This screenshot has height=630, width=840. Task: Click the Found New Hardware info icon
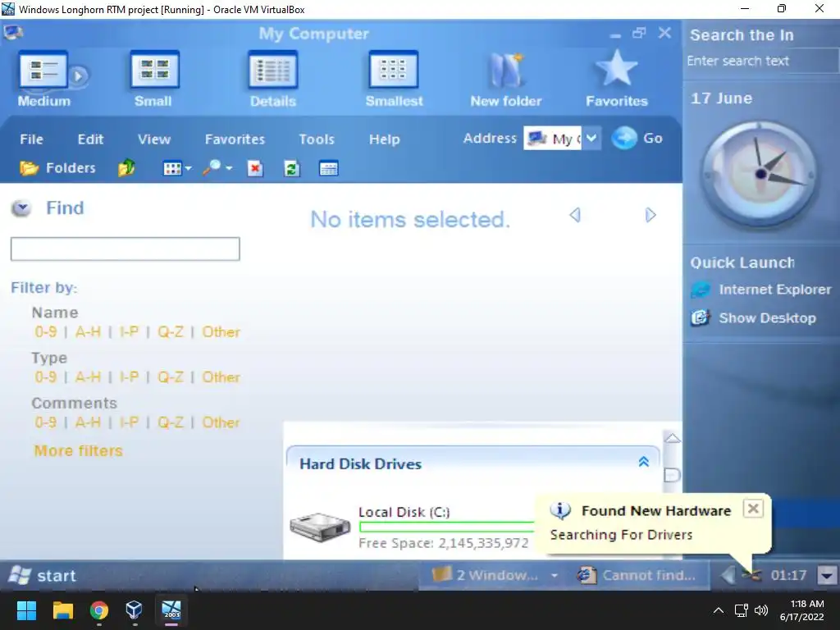click(560, 510)
